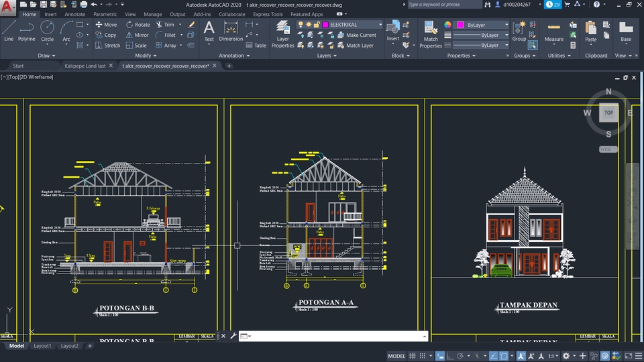
Task: Select the Arc tool
Action: [66, 32]
